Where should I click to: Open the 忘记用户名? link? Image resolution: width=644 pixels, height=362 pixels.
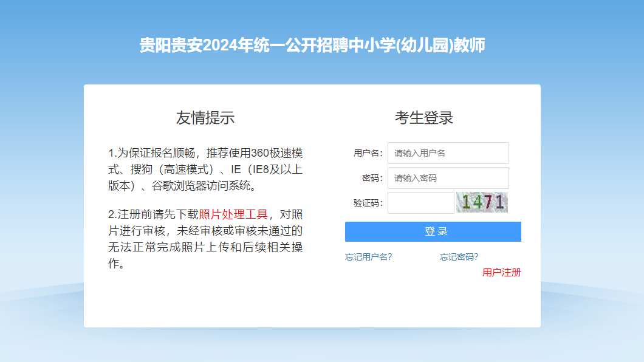(368, 257)
